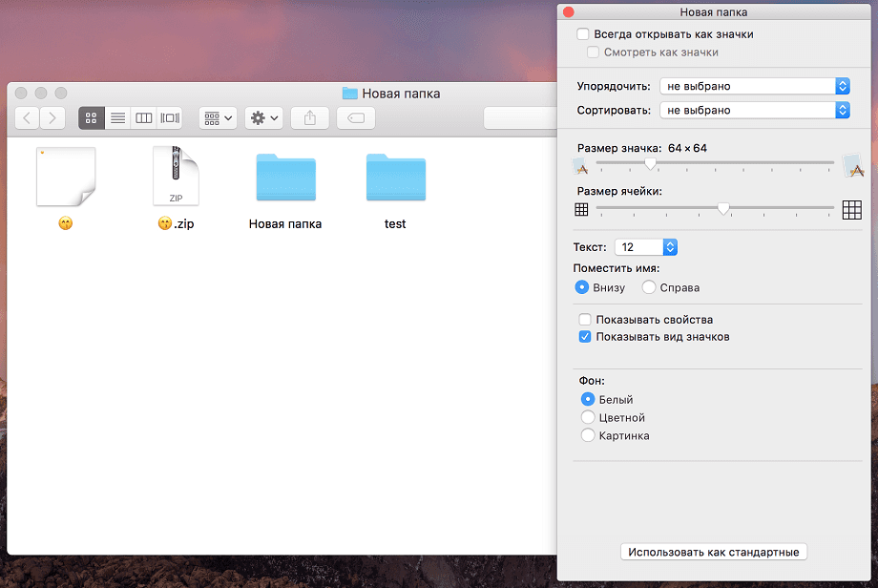
Task: Click the Edit Tags toolbar icon
Action: tap(355, 118)
